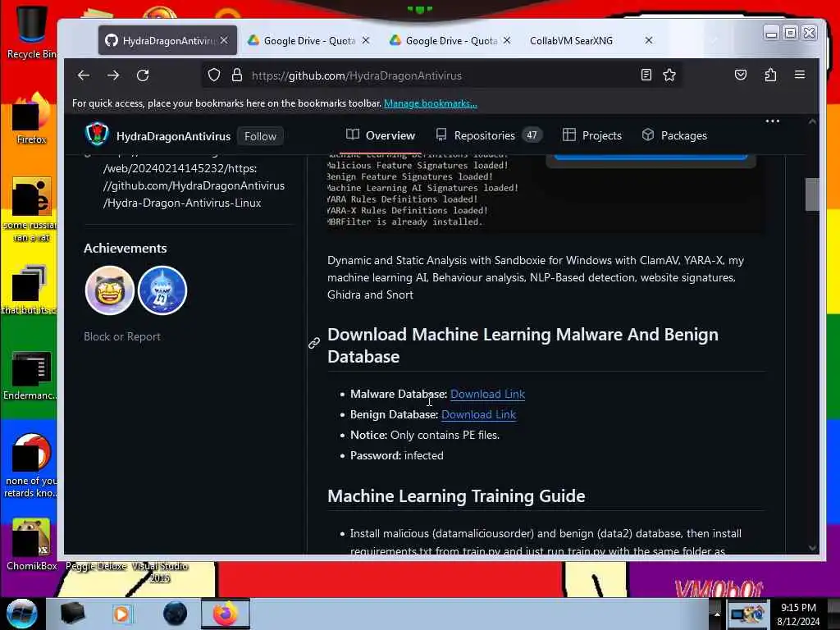This screenshot has width=840, height=630.
Task: Toggle reader view icon in address bar
Action: 646,75
